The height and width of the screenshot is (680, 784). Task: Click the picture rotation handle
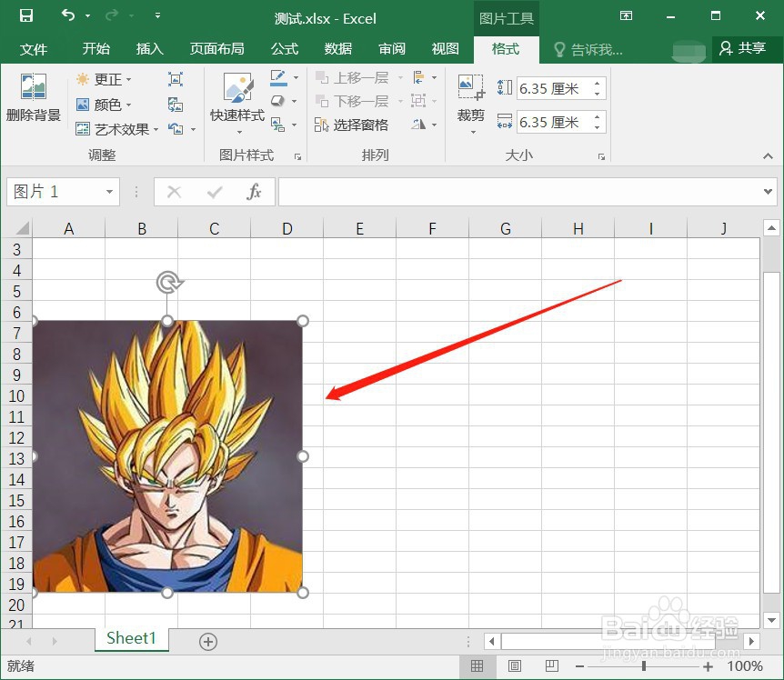click(x=169, y=283)
